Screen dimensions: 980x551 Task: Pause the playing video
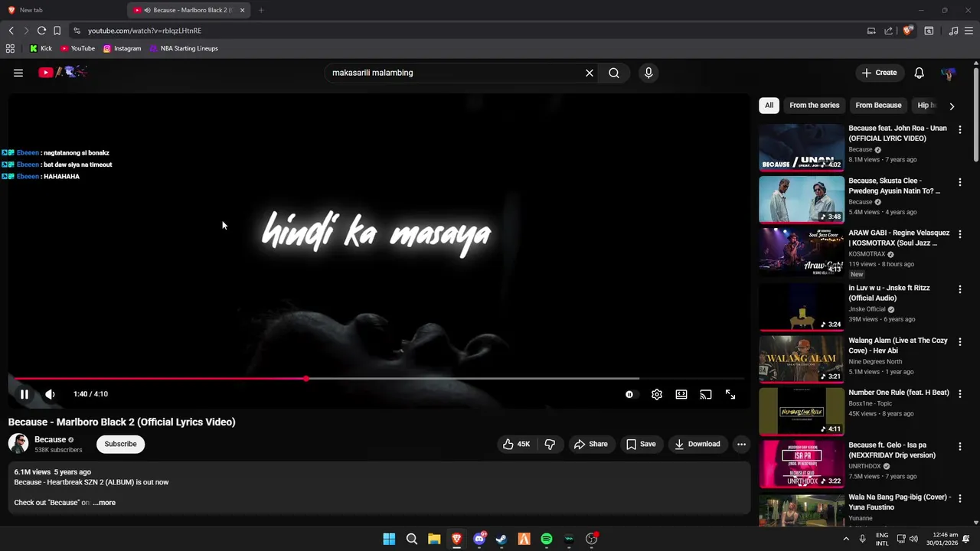[x=24, y=394]
